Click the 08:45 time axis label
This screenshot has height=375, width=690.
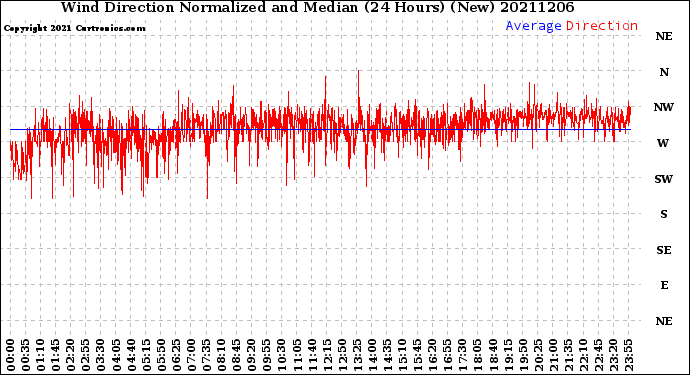[236, 355]
